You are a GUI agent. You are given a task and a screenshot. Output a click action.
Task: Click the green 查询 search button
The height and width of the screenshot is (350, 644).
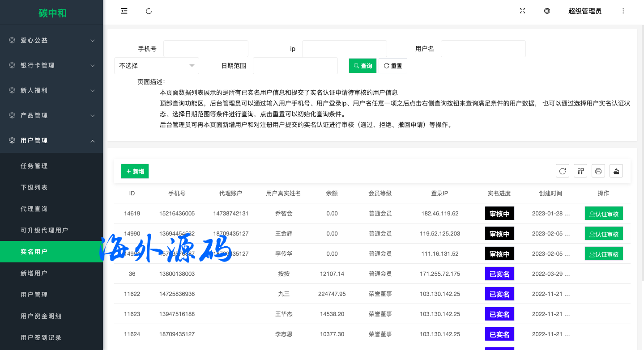point(363,66)
